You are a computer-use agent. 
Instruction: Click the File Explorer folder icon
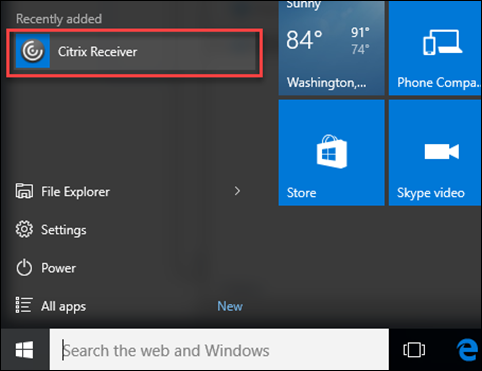click(x=24, y=191)
